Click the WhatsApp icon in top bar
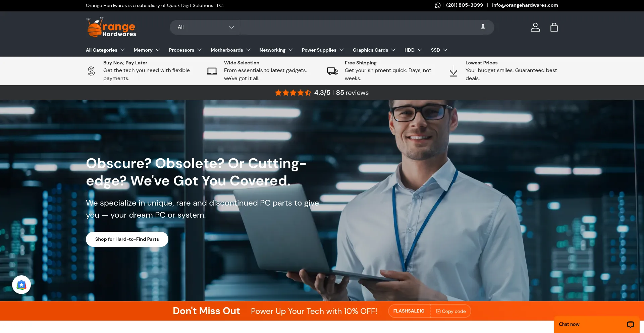The image size is (644, 333). 437,5
